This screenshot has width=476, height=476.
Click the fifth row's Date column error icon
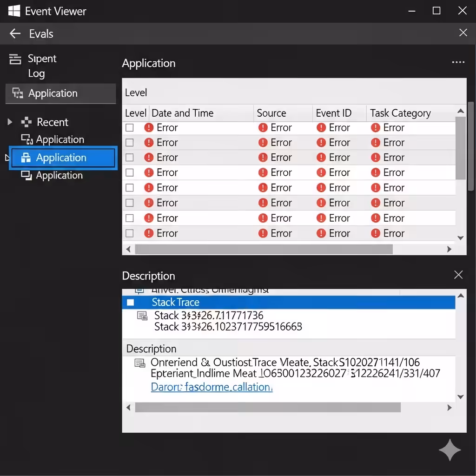click(149, 188)
